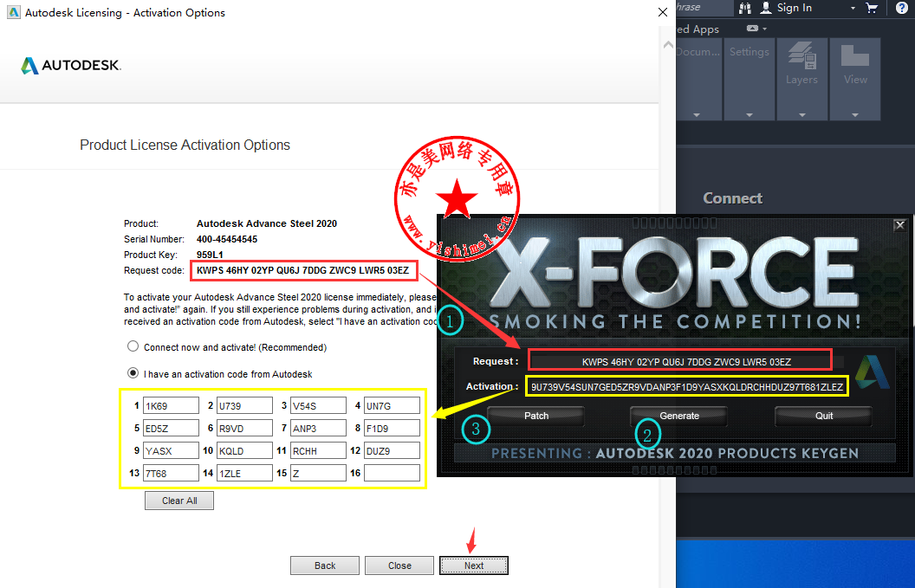Focus activation code box 5 containing ED5Z
This screenshot has height=588, width=915.
tap(171, 428)
